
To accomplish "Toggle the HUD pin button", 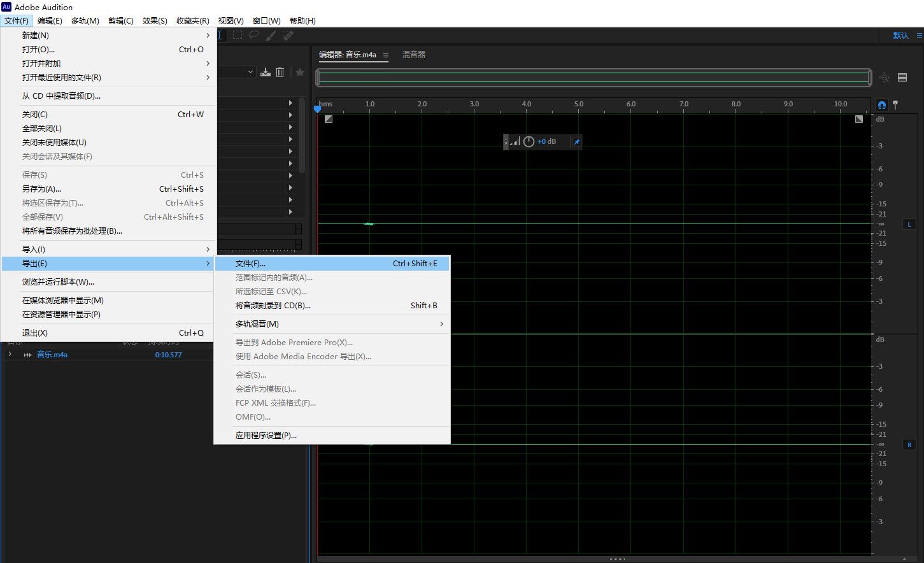I will 576,141.
